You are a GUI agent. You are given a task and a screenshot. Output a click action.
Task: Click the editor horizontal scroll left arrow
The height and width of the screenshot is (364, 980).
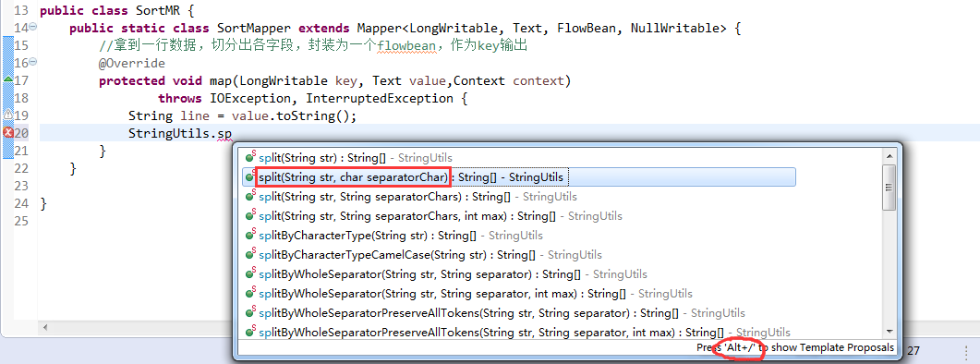pos(44,327)
